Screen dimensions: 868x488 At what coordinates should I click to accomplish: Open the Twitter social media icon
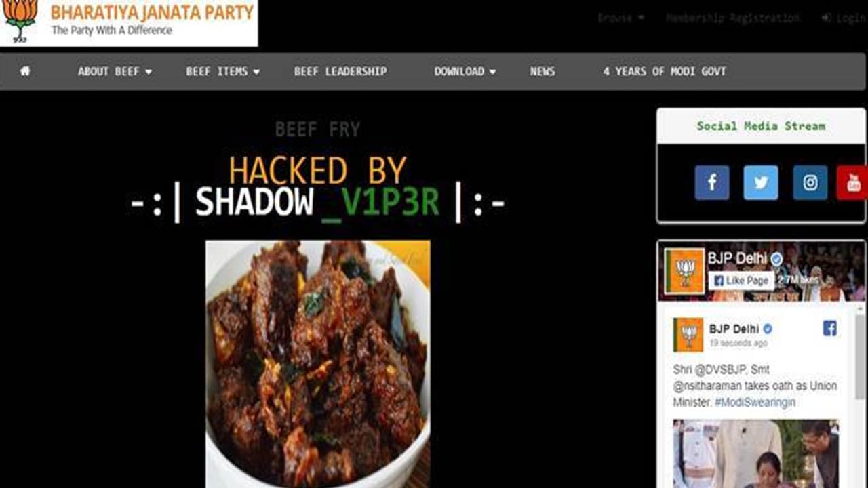click(x=761, y=182)
